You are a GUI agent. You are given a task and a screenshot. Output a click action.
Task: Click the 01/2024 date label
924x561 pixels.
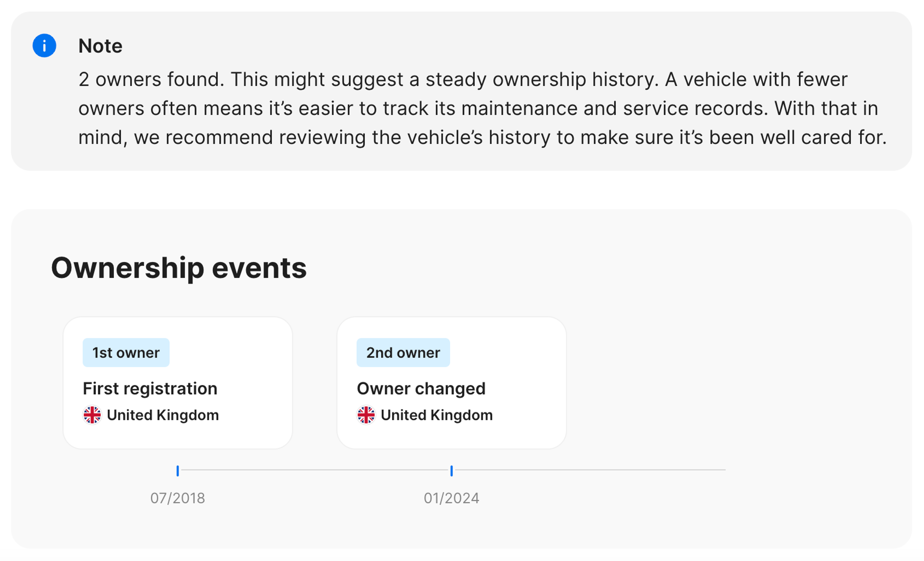[451, 498]
